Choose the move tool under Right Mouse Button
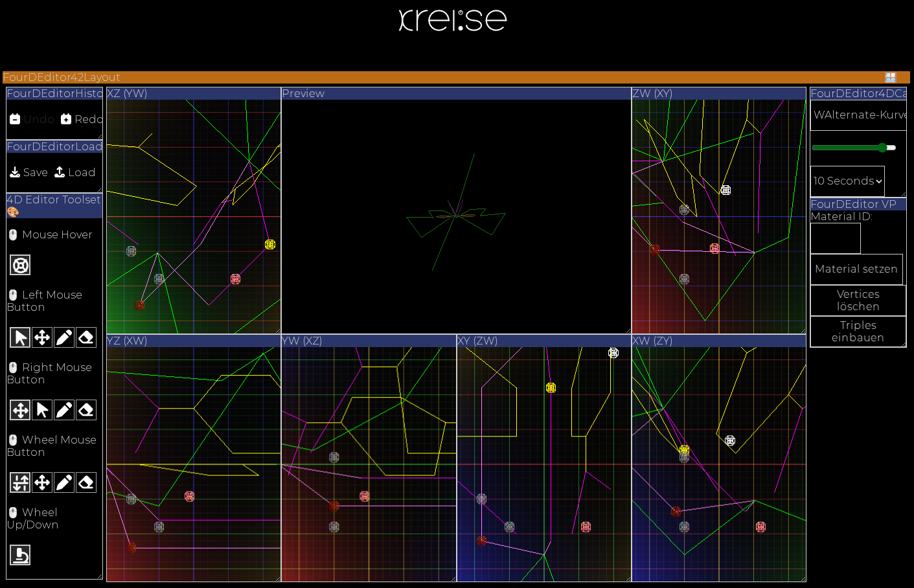The width and height of the screenshot is (914, 588). [x=20, y=410]
